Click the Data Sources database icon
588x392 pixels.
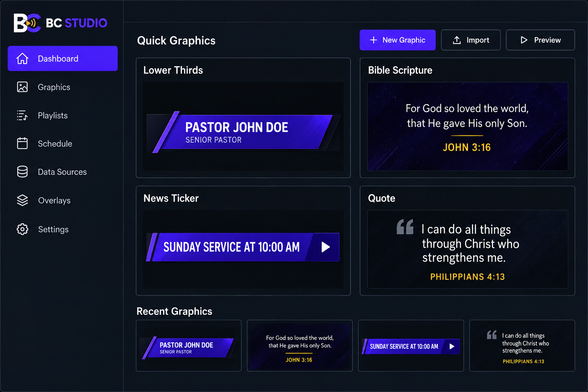[22, 172]
